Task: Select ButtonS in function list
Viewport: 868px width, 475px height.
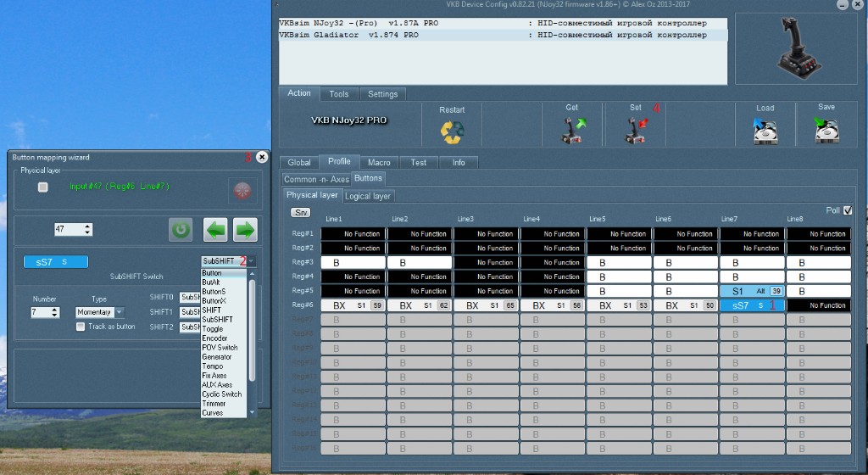Action: [224, 292]
